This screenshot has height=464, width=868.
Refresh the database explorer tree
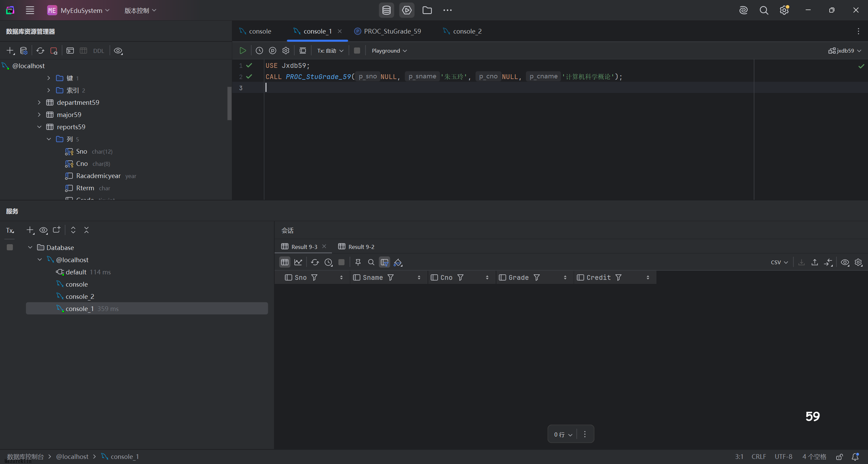pos(40,51)
